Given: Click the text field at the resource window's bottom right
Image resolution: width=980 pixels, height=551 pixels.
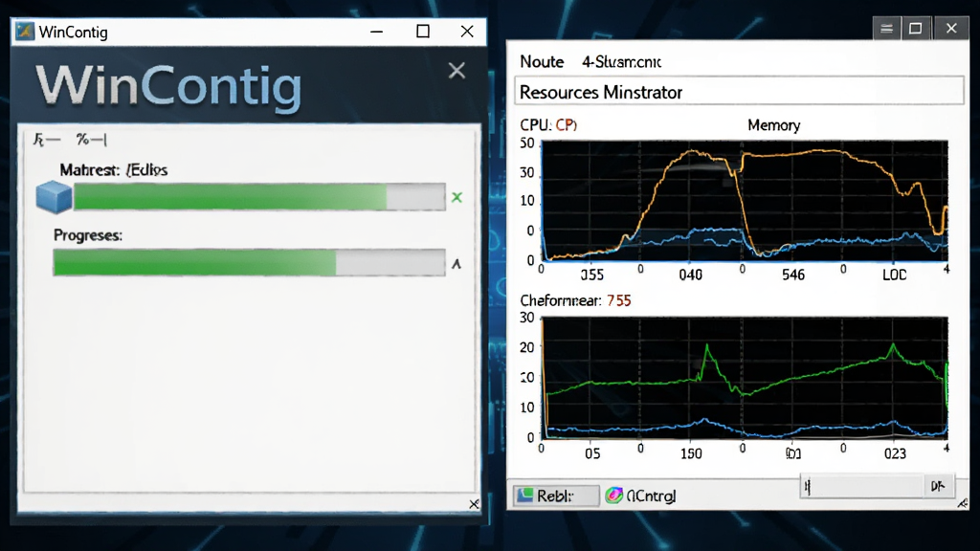Looking at the screenshot, I should coord(862,486).
